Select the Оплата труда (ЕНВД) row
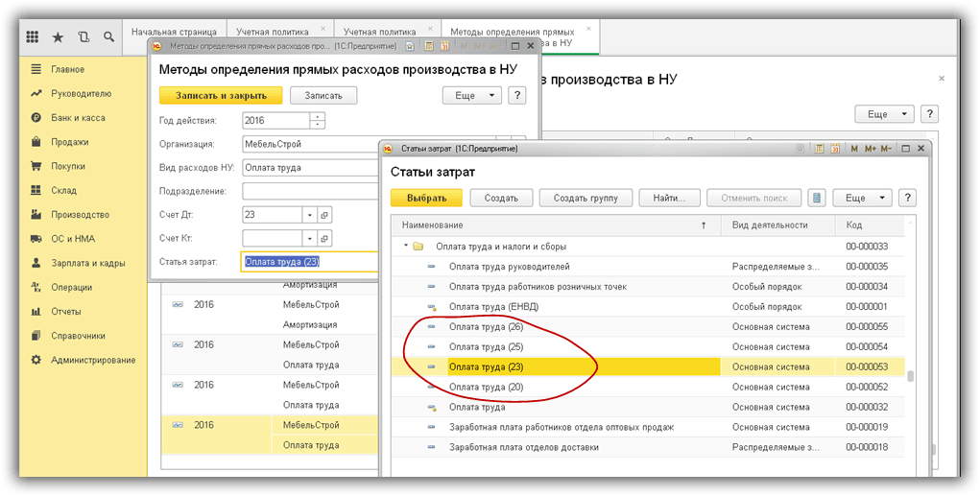This screenshot has height=496, width=980. [649, 307]
